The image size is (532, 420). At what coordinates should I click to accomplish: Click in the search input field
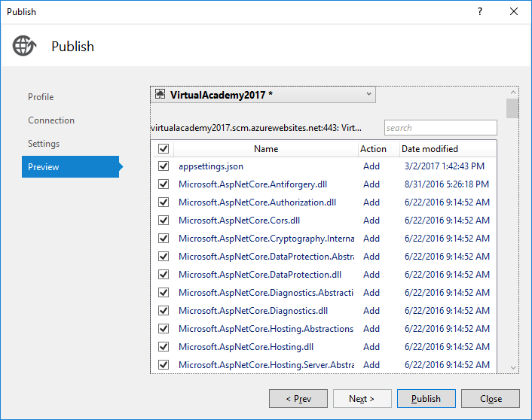(x=440, y=128)
